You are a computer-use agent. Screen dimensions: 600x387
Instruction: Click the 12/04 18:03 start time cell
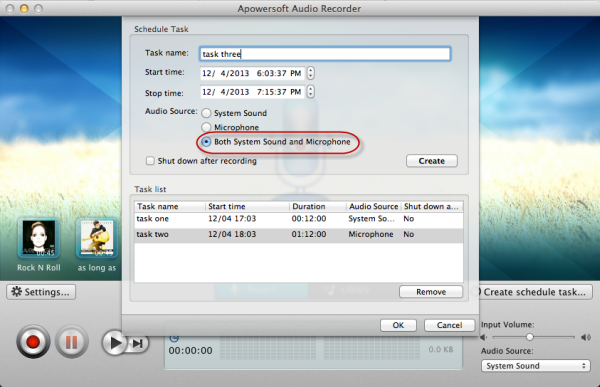click(x=232, y=234)
